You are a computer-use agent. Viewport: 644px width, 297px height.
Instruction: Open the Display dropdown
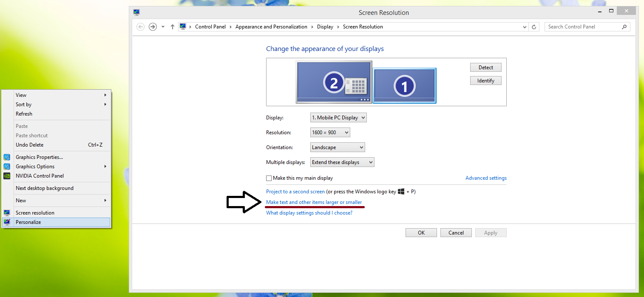click(338, 118)
